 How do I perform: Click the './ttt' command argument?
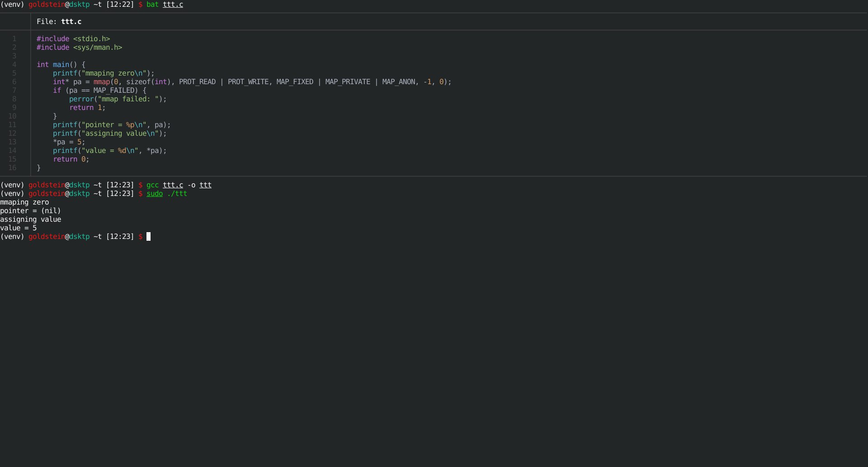click(177, 194)
